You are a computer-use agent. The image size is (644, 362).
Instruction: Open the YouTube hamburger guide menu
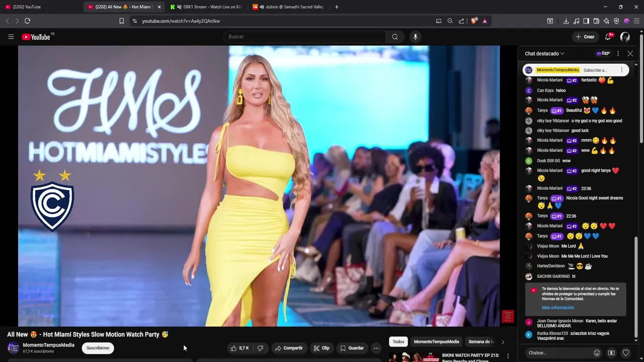coord(11,37)
